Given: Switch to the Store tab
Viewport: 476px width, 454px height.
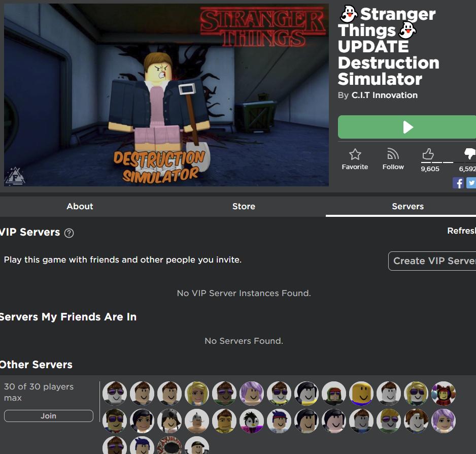Looking at the screenshot, I should pyautogui.click(x=244, y=206).
